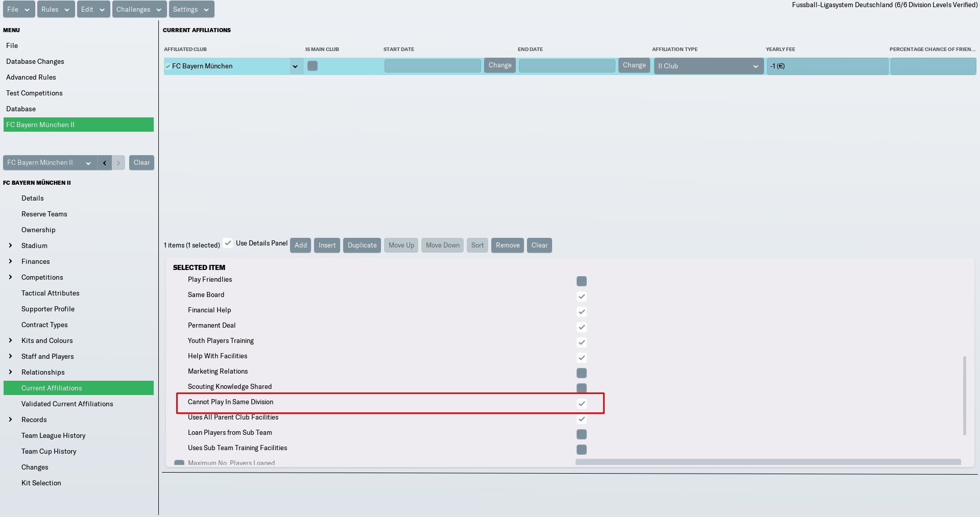Open the Edit dropdown menu

pos(93,9)
